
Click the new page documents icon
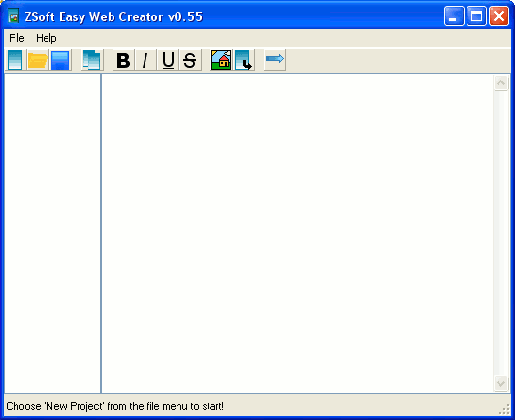point(92,60)
